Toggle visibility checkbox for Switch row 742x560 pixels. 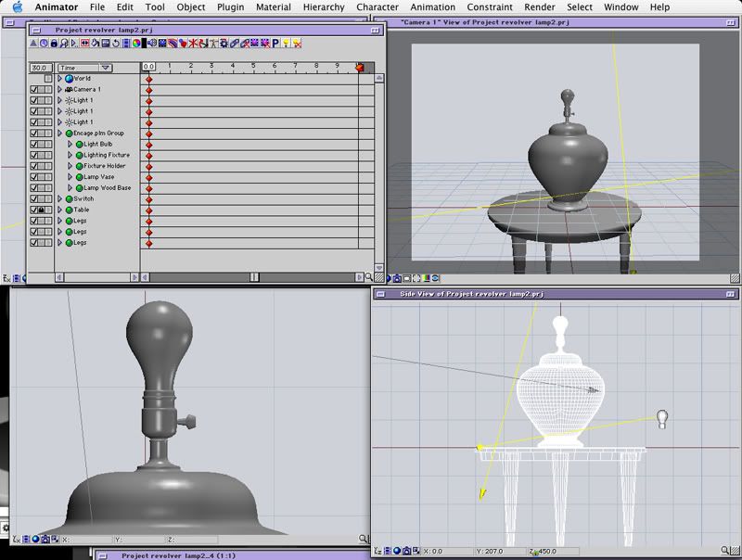[34, 198]
